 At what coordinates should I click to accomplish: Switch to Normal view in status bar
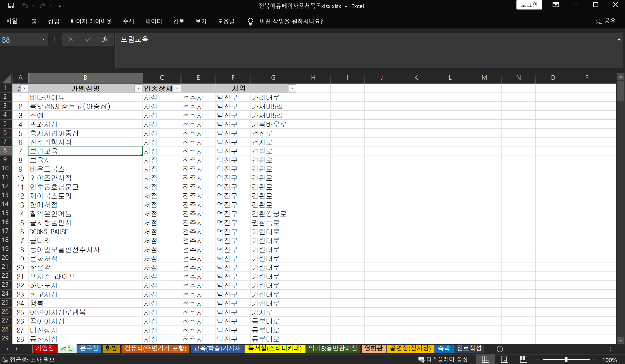[x=486, y=360]
